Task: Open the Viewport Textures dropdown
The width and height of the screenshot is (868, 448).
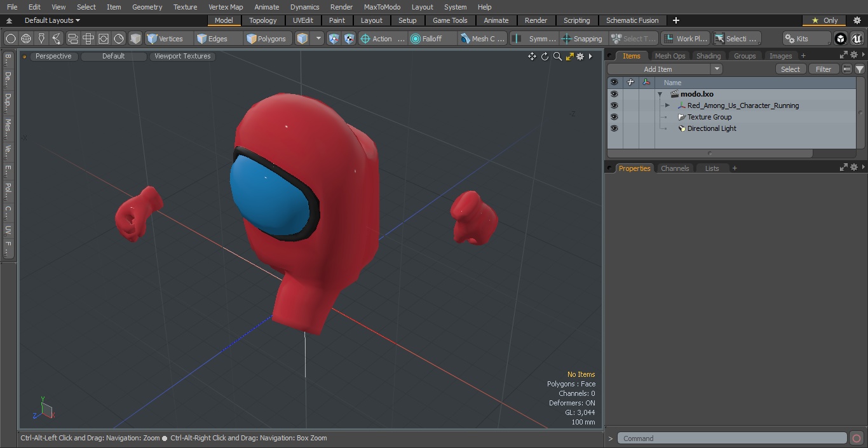Action: (182, 56)
